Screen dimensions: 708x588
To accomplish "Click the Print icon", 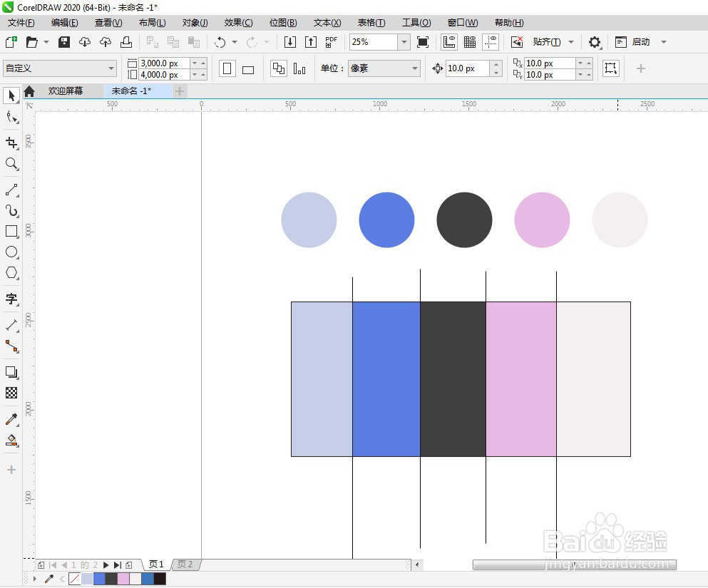I will pyautogui.click(x=126, y=42).
